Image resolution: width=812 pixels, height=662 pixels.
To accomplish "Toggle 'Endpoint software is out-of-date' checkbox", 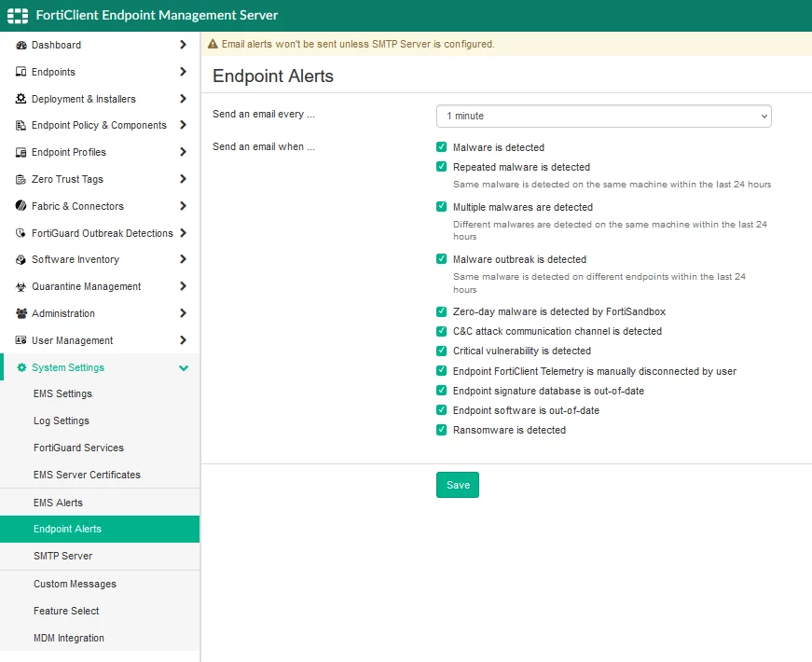I will [x=441, y=410].
